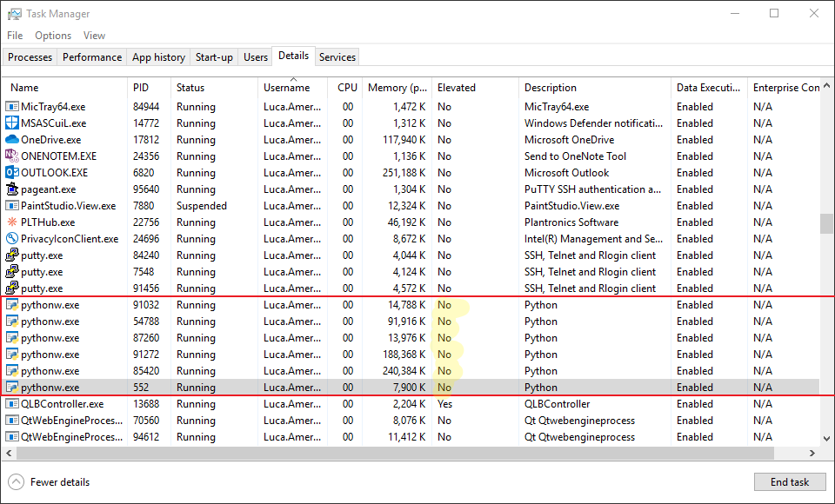Click pythonw.exe icon for PID 91272

click(11, 355)
